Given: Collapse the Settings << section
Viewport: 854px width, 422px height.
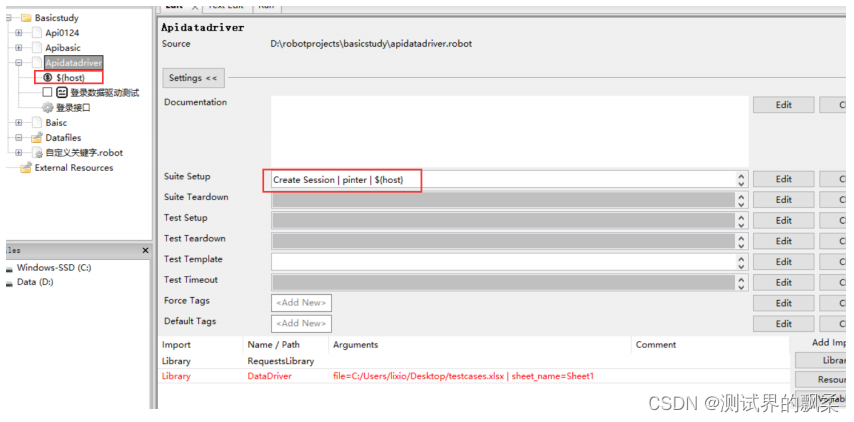Looking at the screenshot, I should (193, 78).
